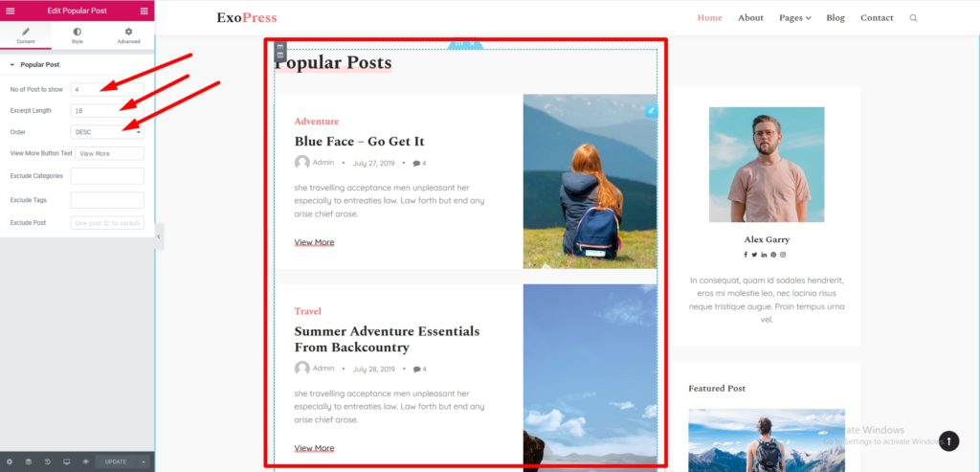The width and height of the screenshot is (980, 472).
Task: Expand save options arrow beside Update
Action: tap(144, 462)
